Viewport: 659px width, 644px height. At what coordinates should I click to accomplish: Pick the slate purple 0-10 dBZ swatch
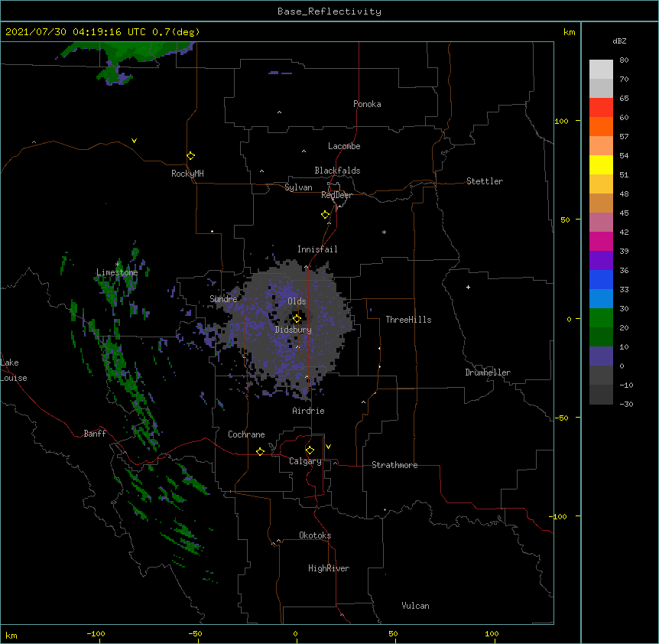(x=601, y=356)
